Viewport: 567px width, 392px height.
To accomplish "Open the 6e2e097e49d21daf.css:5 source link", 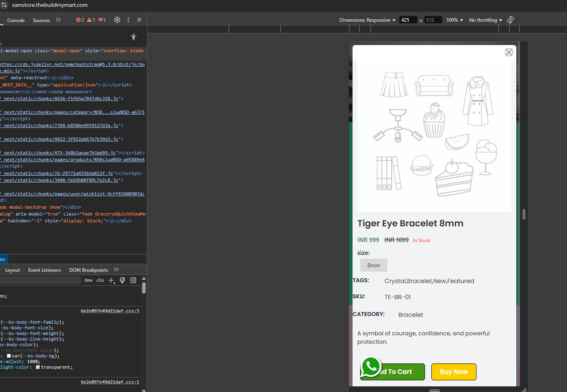I will pyautogui.click(x=110, y=311).
